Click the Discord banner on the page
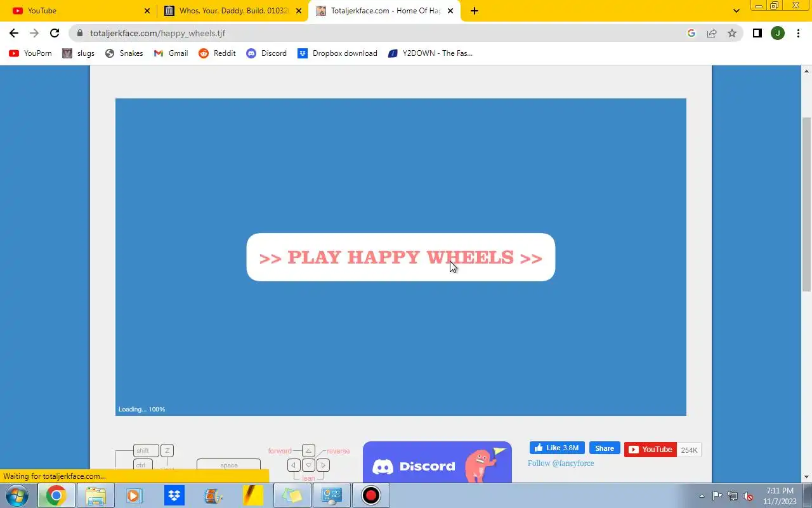 pyautogui.click(x=437, y=462)
